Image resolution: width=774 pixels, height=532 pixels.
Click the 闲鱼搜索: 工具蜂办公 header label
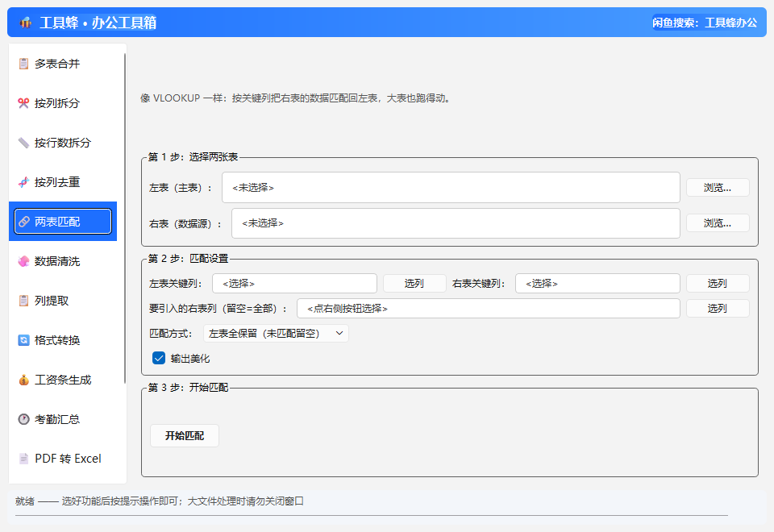705,23
